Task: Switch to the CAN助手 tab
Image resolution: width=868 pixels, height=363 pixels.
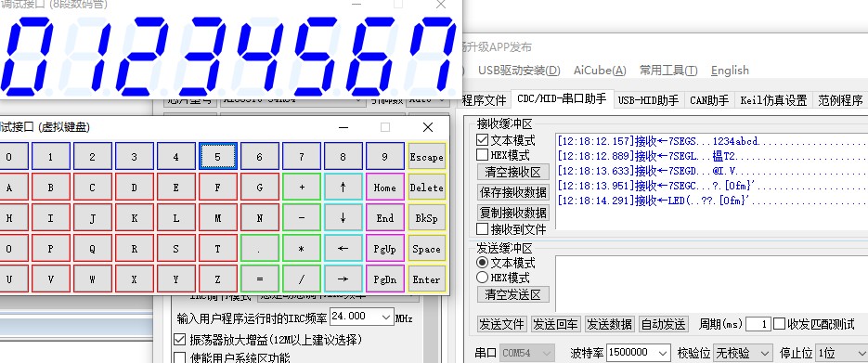Action: 709,100
